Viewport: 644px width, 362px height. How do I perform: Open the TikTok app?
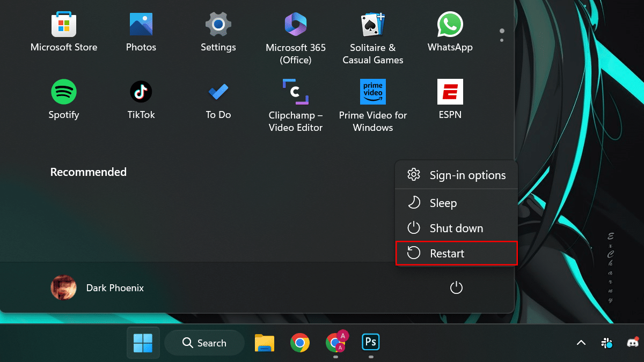point(141,100)
